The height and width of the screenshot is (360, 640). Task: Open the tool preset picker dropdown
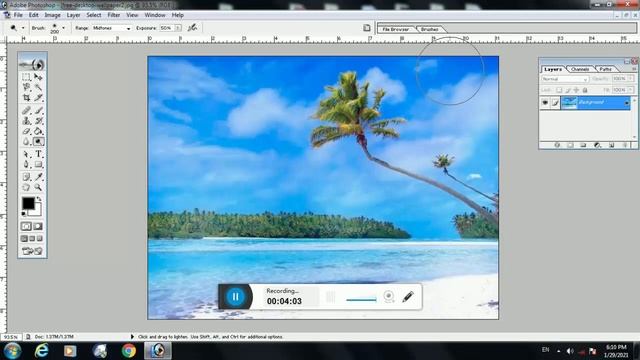23,28
